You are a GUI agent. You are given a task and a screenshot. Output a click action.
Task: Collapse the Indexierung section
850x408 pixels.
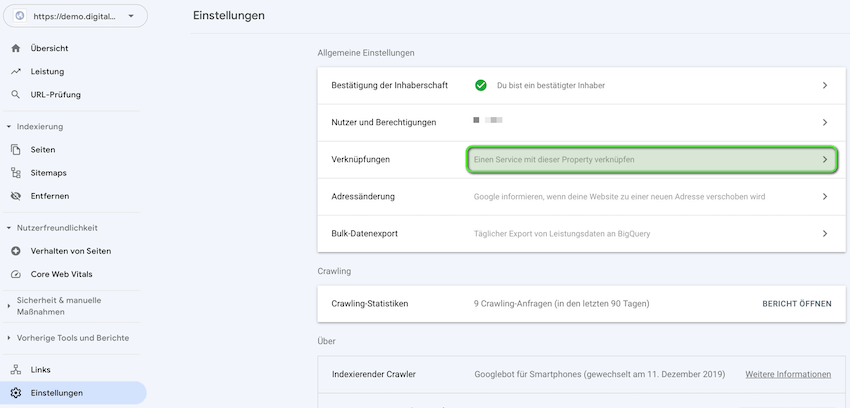[x=9, y=127]
